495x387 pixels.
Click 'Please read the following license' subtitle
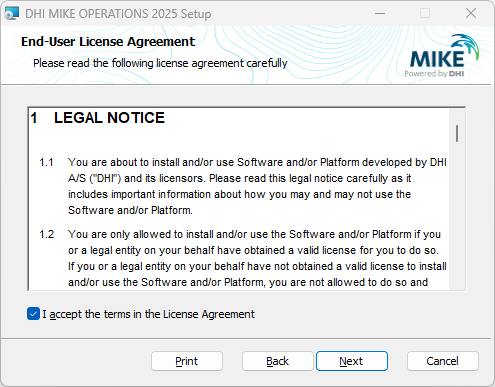point(160,63)
